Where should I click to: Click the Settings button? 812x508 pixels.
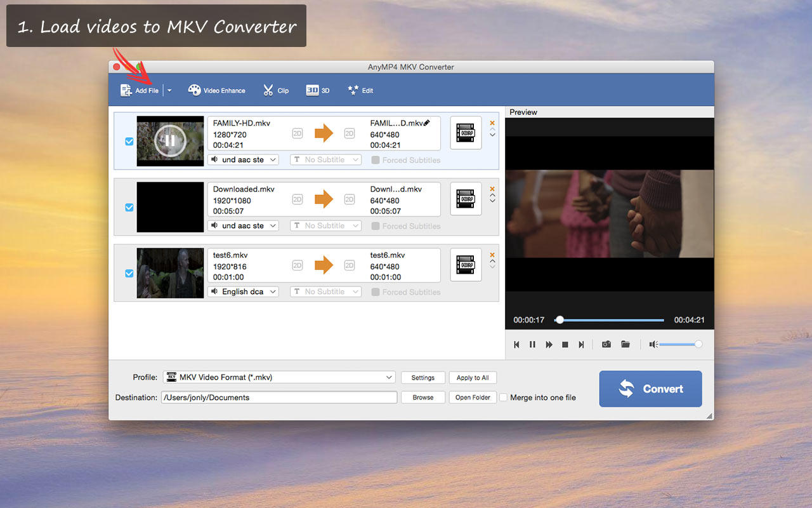click(x=423, y=378)
